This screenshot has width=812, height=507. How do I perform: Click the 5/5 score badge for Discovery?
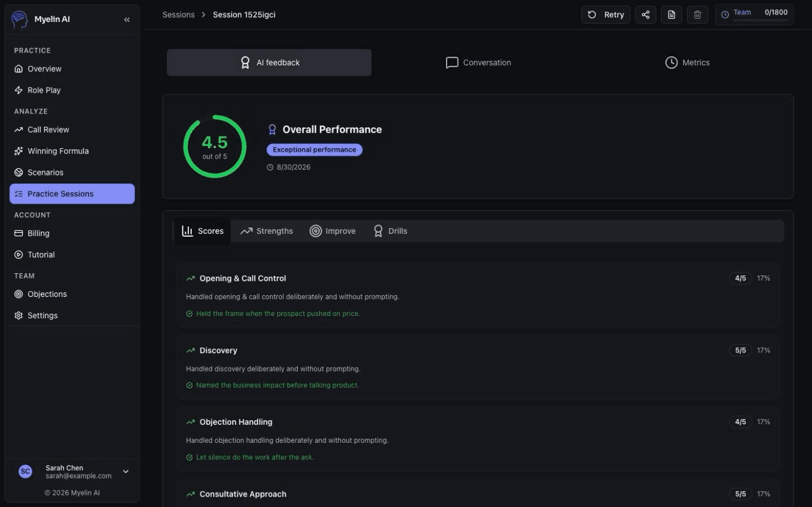pos(740,350)
